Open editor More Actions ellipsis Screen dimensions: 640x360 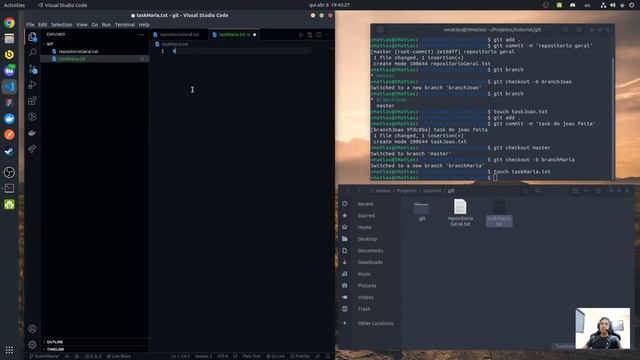[327, 35]
